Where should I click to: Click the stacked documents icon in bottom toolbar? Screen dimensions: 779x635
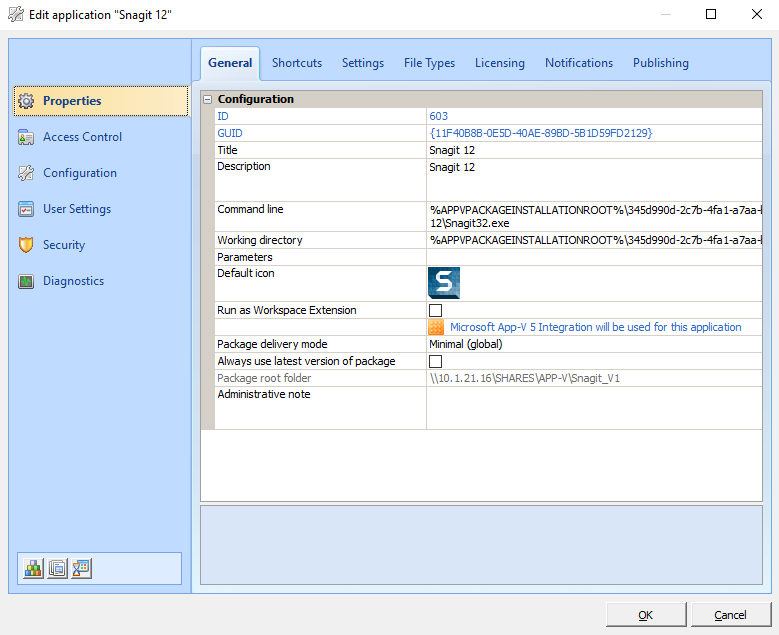coord(57,568)
